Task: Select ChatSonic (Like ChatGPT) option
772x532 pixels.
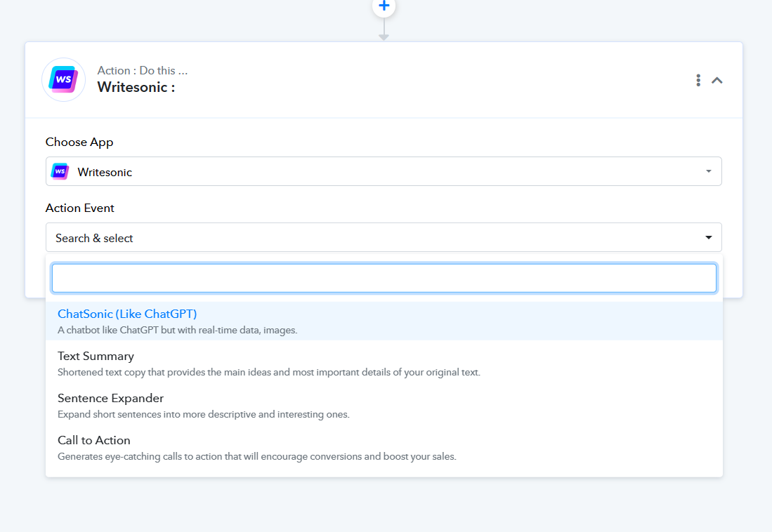Action: 384,321
